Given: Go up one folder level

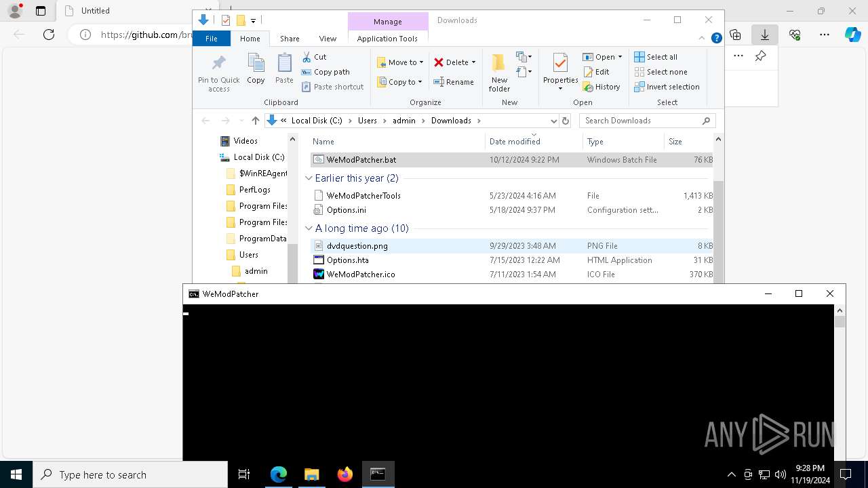Looking at the screenshot, I should click(x=255, y=121).
